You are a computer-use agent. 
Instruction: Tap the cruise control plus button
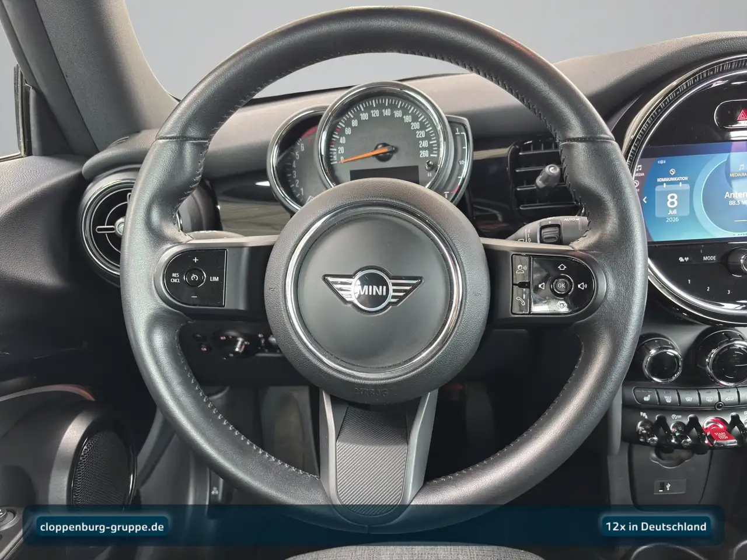196,259
